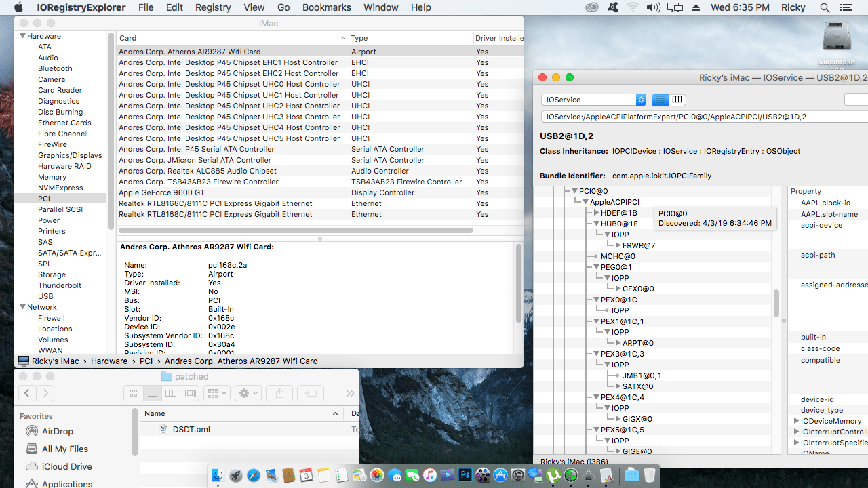
Task: Select the GIGX@0 registry entry
Action: click(637, 419)
